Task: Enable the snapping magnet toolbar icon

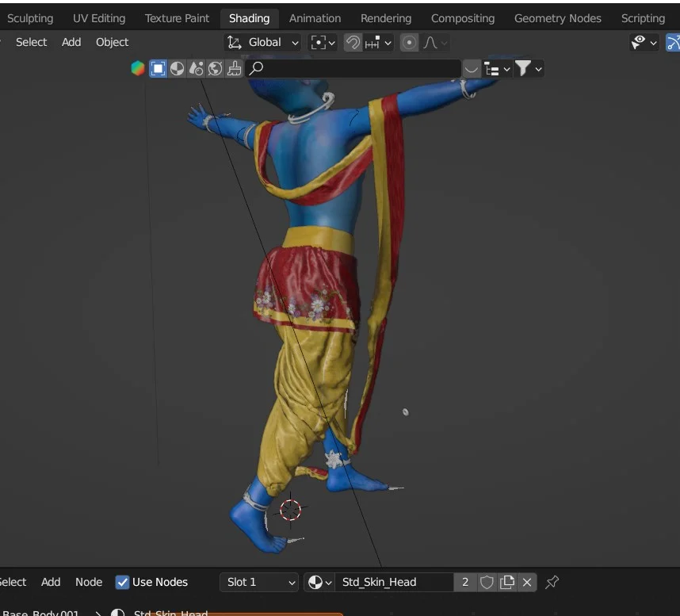Action: [x=353, y=42]
